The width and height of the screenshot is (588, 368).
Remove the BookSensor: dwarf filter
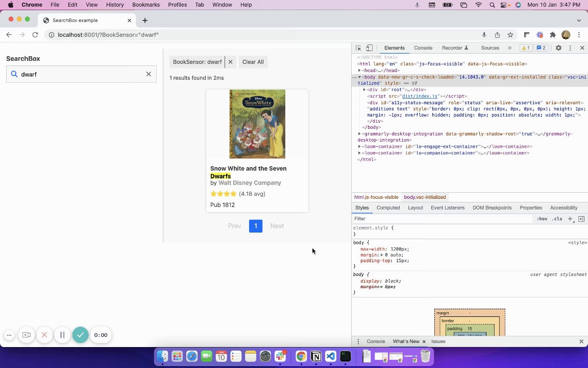pyautogui.click(x=231, y=62)
